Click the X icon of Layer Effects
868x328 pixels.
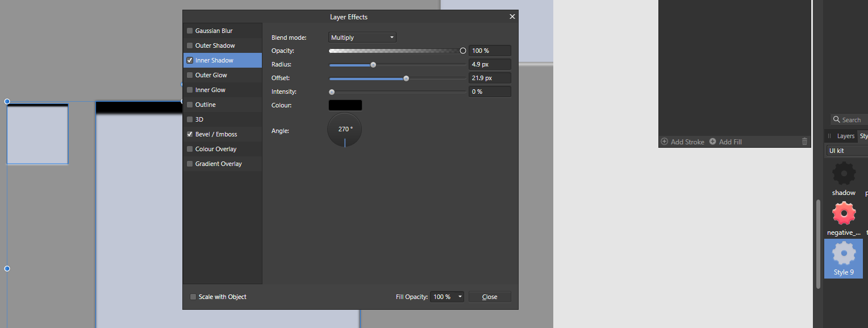[512, 17]
